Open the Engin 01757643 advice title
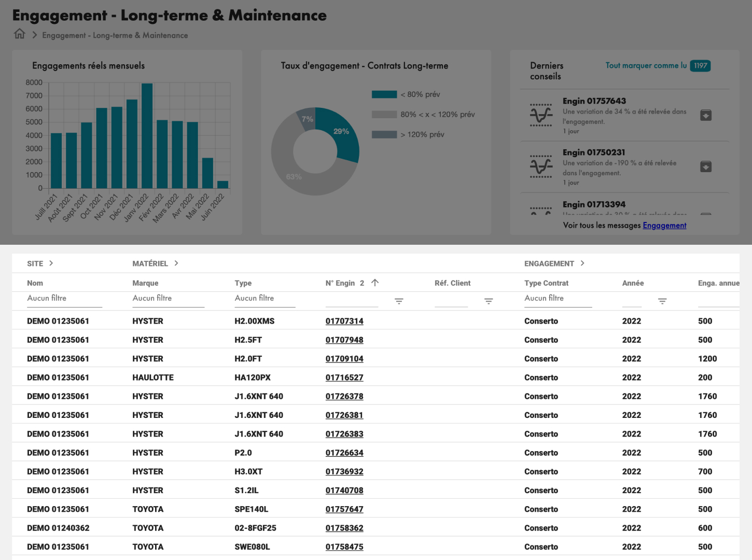The width and height of the screenshot is (752, 560). point(594,101)
